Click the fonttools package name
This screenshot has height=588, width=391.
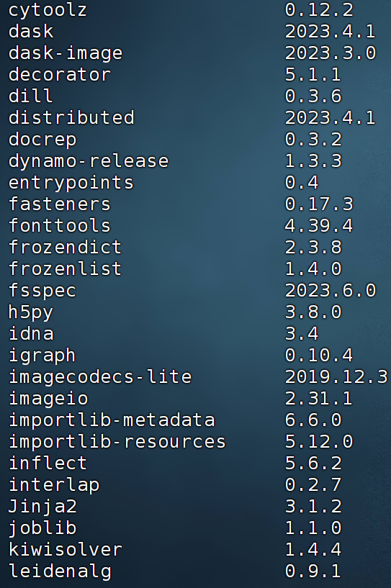[x=60, y=225]
